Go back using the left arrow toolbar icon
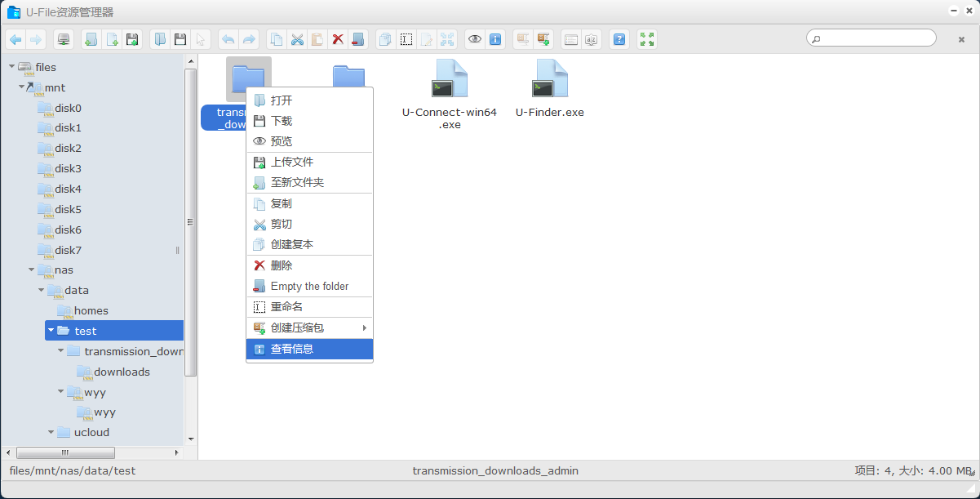Viewport: 980px width, 499px height. point(16,39)
